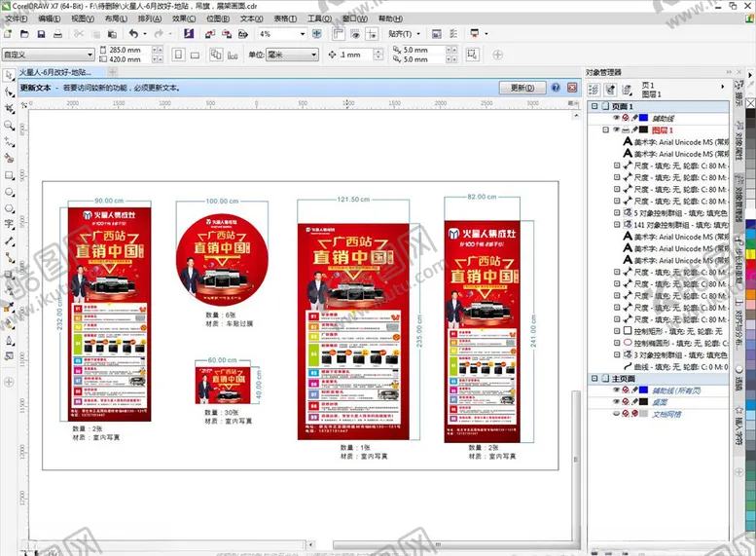756x556 pixels.
Task: Click the nudge distance .1 mm field
Action: (355, 55)
